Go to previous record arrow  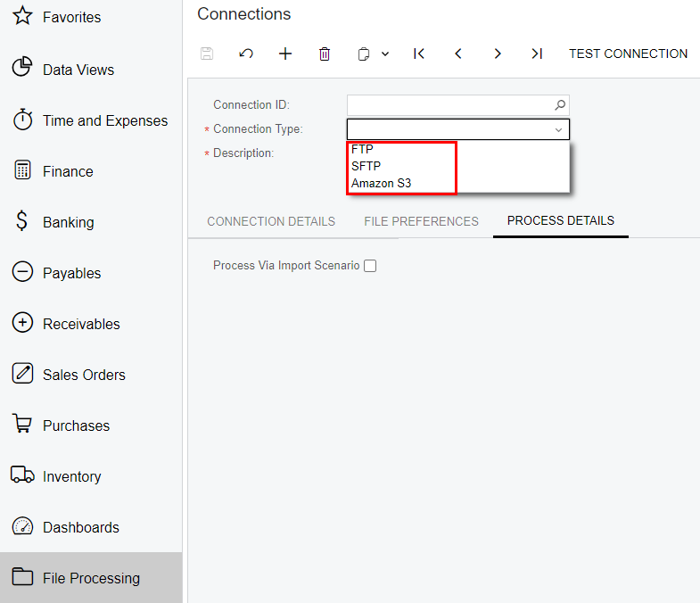[x=458, y=54]
